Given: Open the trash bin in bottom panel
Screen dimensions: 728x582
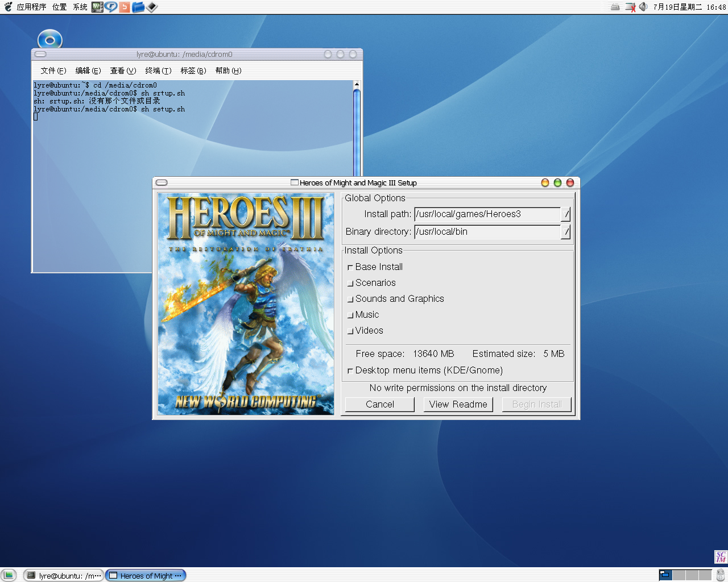Looking at the screenshot, I should click(x=721, y=575).
